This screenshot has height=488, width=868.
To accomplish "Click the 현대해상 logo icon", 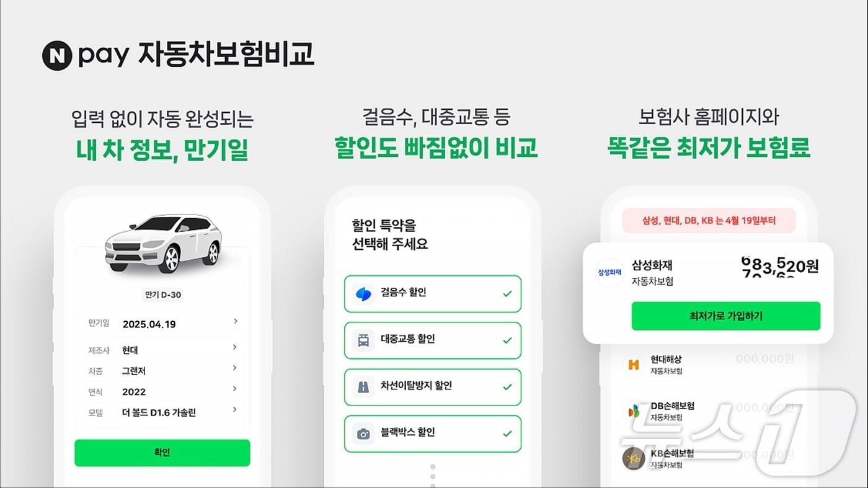I will pyautogui.click(x=633, y=365).
